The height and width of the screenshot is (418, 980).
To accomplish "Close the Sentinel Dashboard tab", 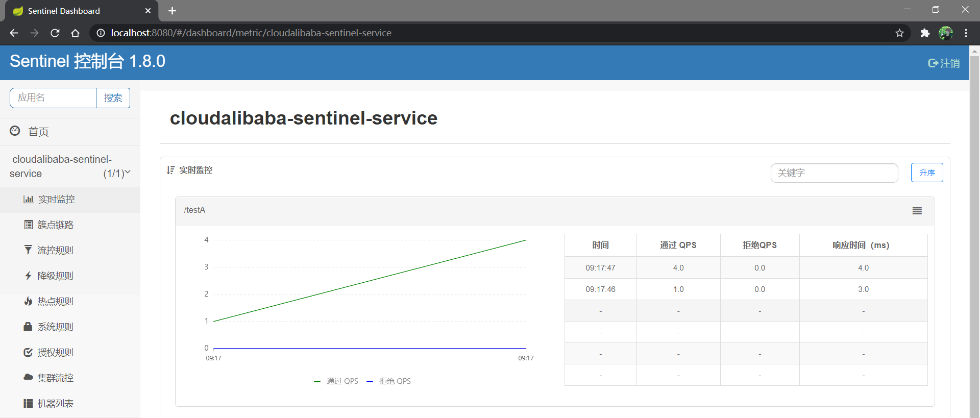I will (148, 11).
